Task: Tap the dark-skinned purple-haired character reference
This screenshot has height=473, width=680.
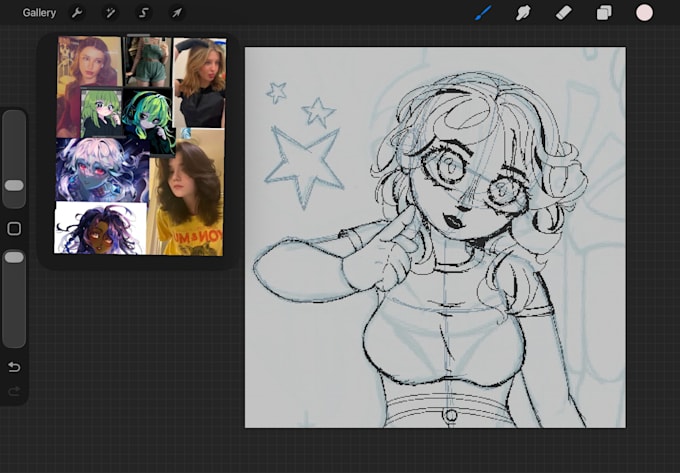Action: pyautogui.click(x=101, y=228)
